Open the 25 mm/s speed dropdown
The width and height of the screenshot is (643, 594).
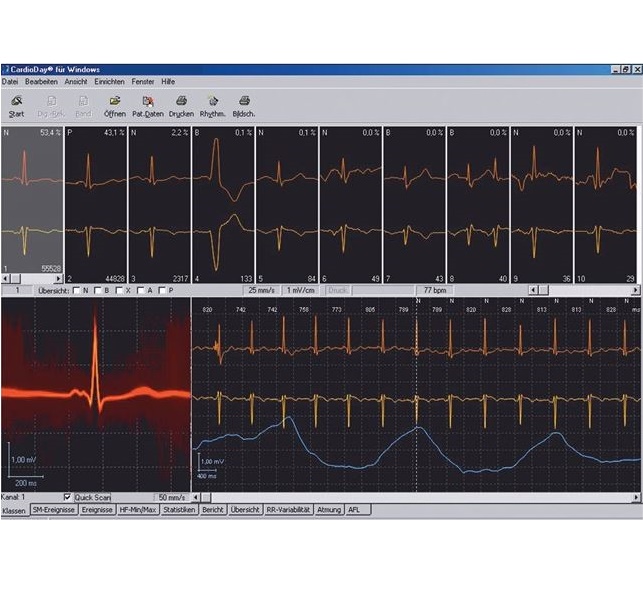click(265, 290)
